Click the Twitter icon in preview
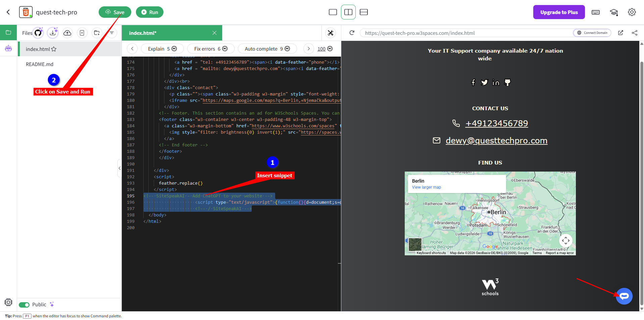644x320 pixels. (484, 82)
